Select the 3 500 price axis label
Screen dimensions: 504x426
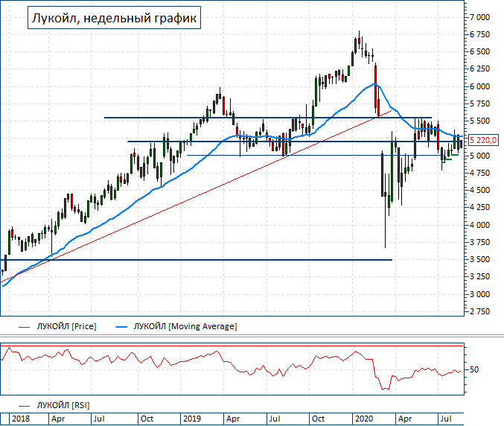[x=480, y=259]
